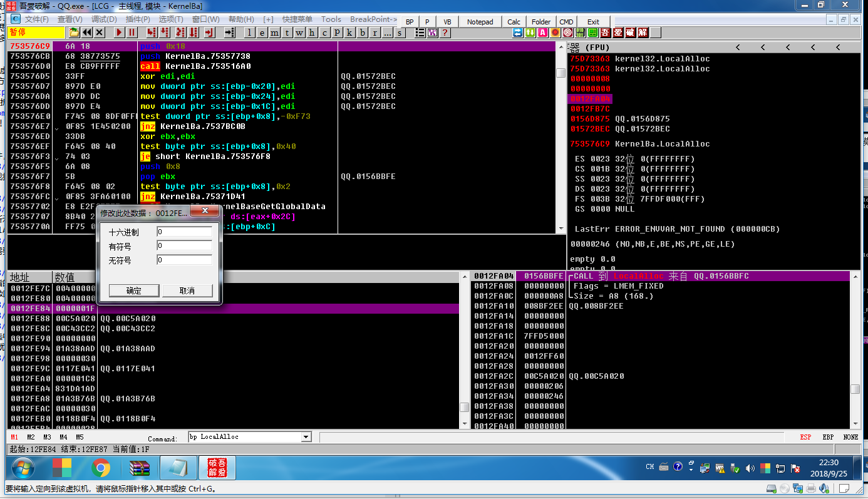868x499 pixels.
Task: Switch to M3 memory tab
Action: [x=47, y=437]
